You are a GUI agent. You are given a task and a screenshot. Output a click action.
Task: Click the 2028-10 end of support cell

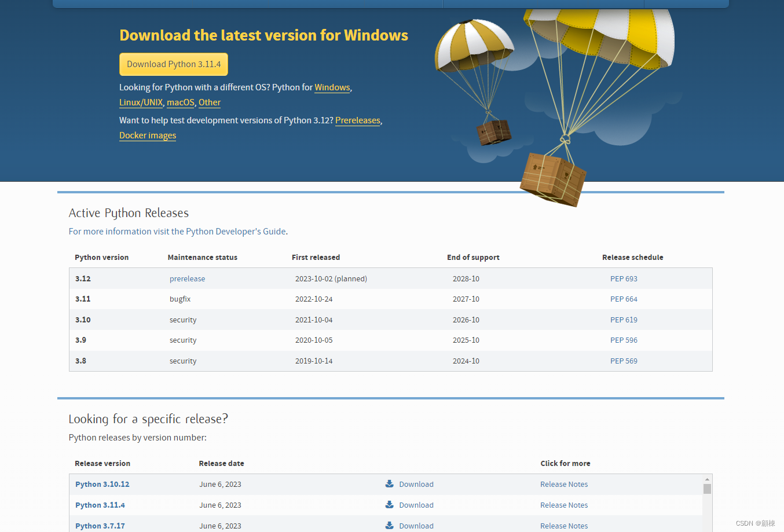[x=466, y=278]
